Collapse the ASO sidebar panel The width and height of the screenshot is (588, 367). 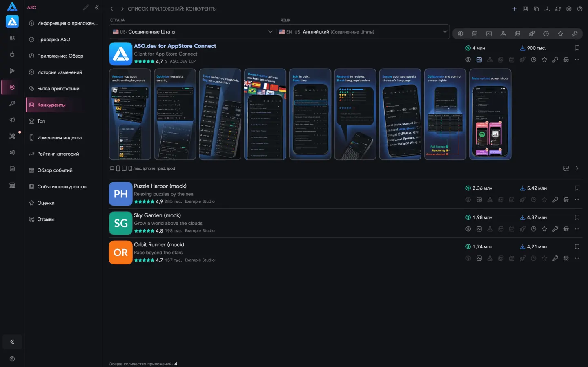97,7
